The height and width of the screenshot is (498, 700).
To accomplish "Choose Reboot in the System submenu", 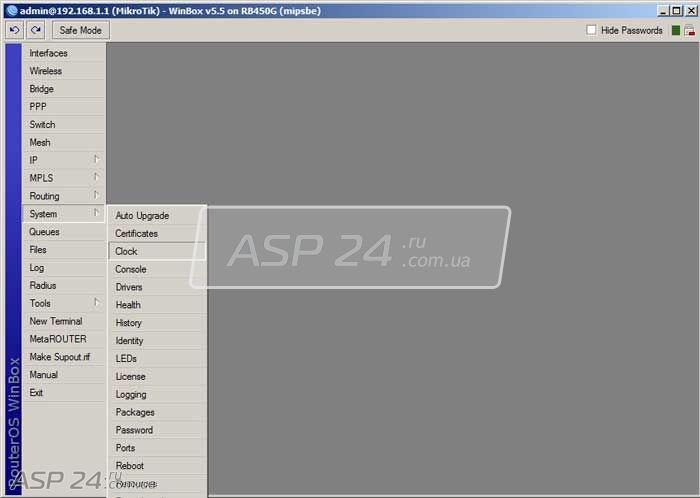I will coord(157,465).
